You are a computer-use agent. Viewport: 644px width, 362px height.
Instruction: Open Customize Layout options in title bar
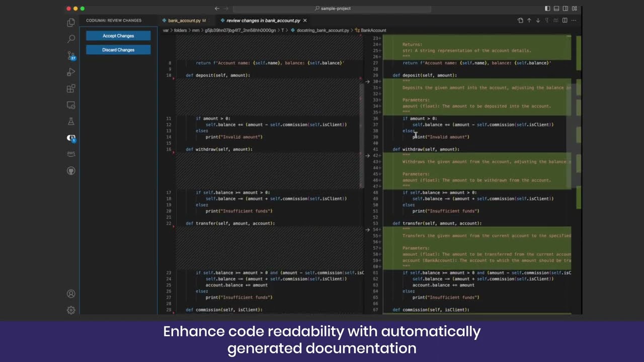[575, 9]
